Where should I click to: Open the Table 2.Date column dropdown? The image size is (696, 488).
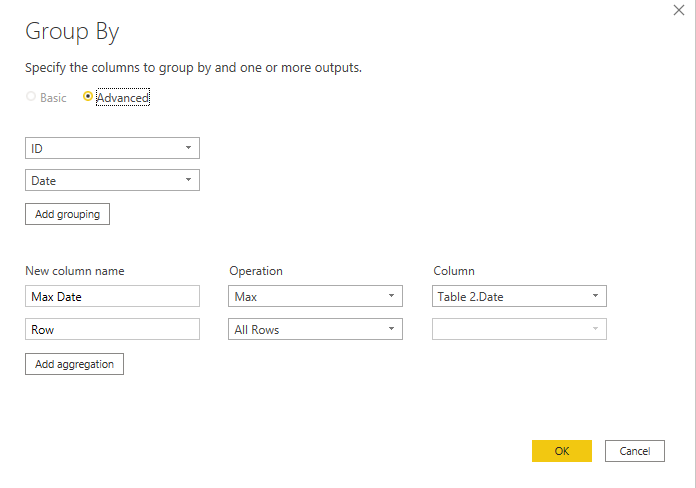519,296
